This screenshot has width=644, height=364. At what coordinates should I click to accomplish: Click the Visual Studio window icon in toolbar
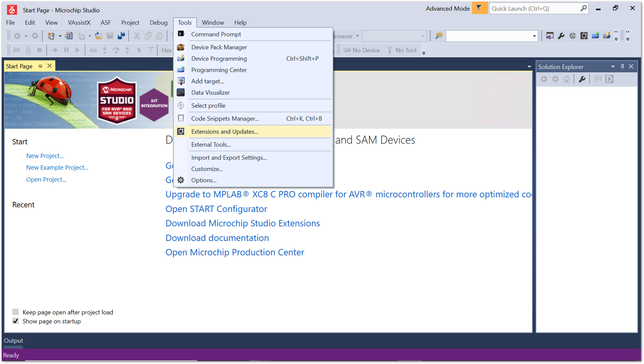click(550, 36)
